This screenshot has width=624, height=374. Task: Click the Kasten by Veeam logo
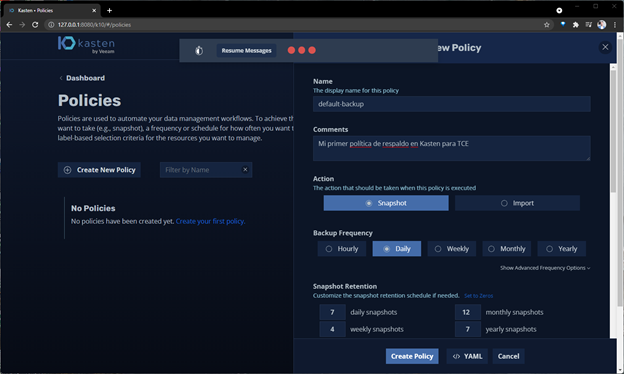[x=86, y=44]
